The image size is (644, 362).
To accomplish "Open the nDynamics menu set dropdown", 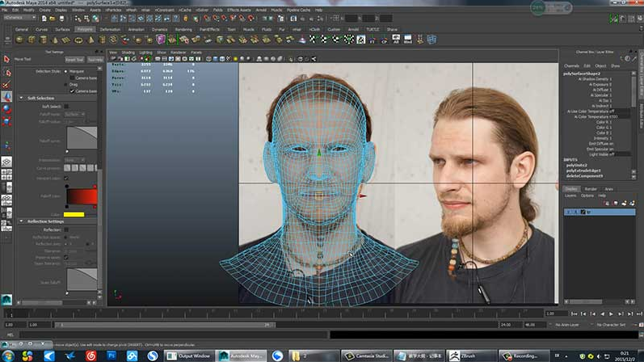I will tap(19, 18).
